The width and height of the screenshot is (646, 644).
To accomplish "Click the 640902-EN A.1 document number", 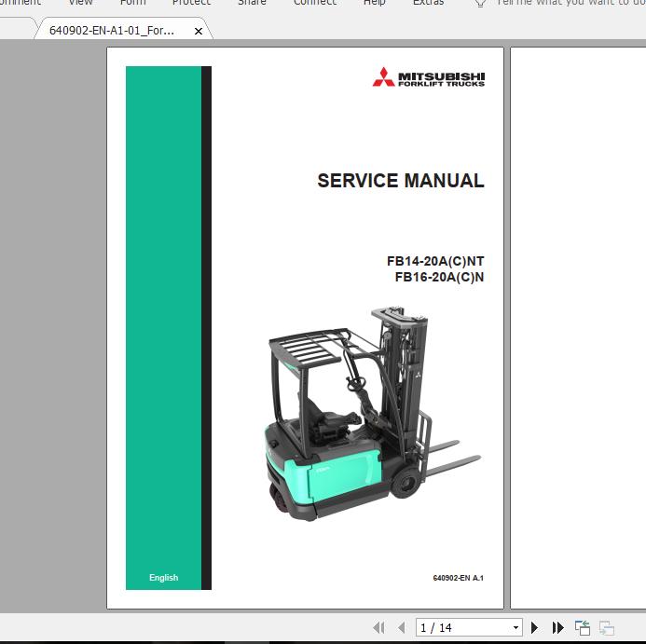I will pyautogui.click(x=458, y=578).
